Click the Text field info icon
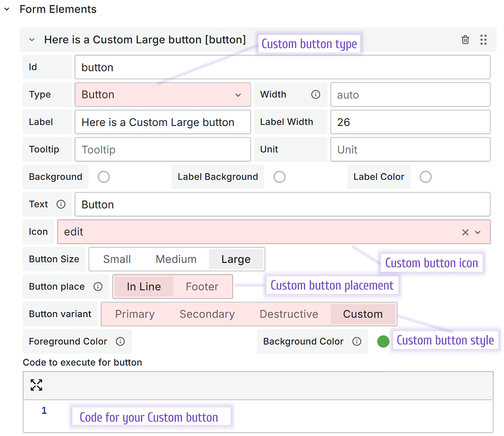This screenshot has height=436, width=504. tap(61, 204)
